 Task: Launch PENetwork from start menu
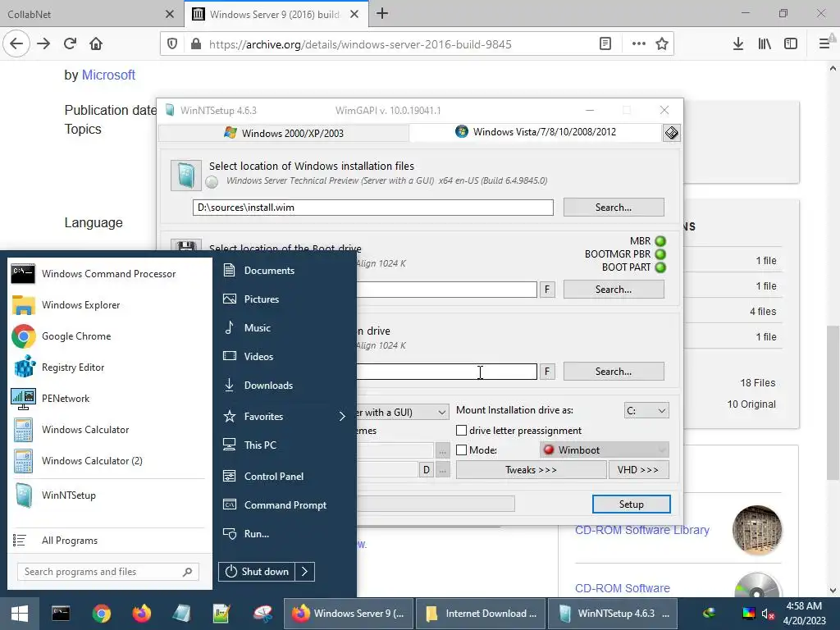[x=107, y=399]
